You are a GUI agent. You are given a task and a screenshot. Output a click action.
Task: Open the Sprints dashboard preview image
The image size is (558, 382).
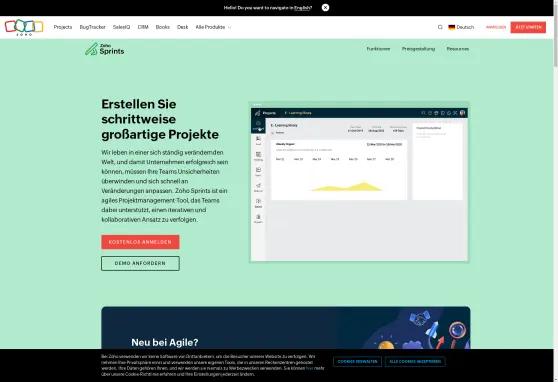pos(359,182)
